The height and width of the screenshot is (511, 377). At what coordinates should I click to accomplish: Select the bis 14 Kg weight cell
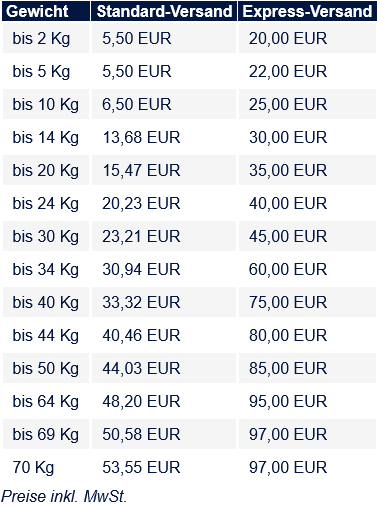46,137
